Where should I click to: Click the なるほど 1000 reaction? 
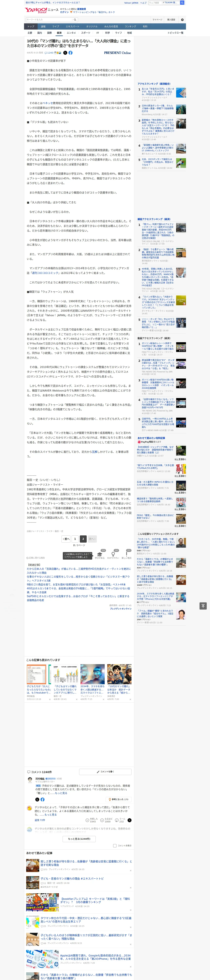pyautogui.click(x=106, y=820)
